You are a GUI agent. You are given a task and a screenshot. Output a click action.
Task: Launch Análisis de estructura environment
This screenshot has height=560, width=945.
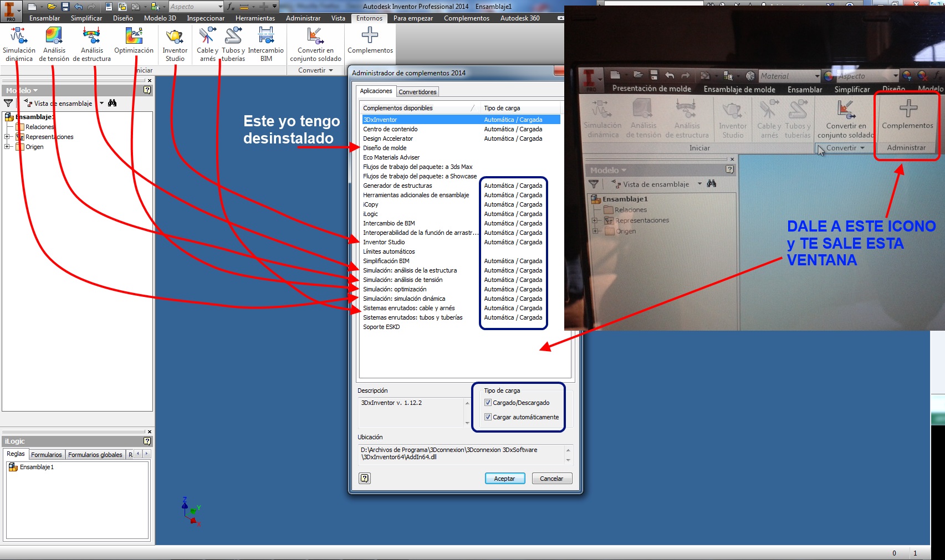(x=91, y=44)
